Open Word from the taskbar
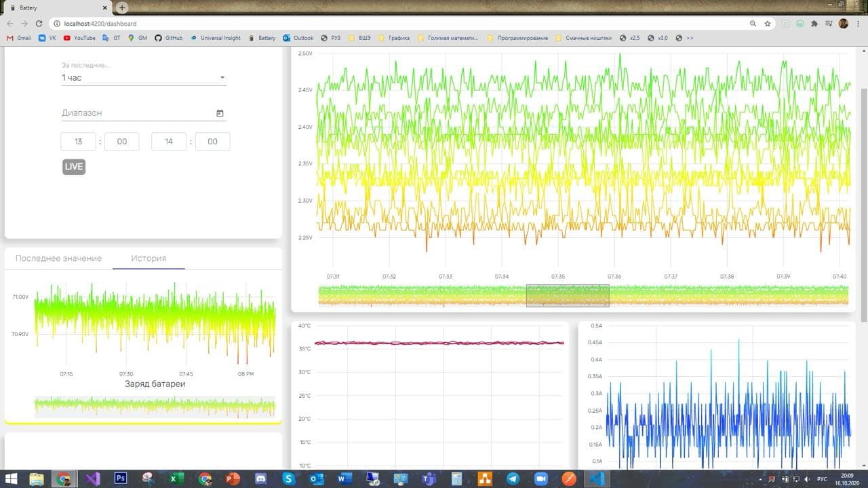Image resolution: width=868 pixels, height=488 pixels. [x=344, y=479]
